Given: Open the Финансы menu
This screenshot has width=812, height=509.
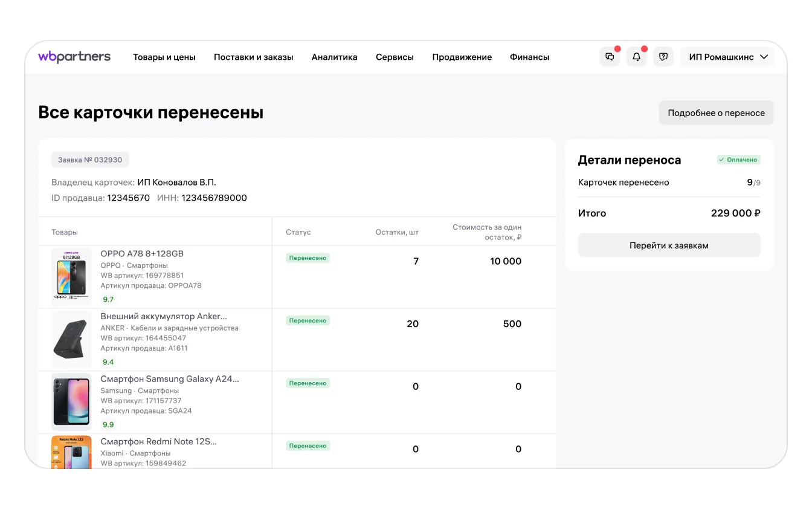Looking at the screenshot, I should click(x=530, y=57).
